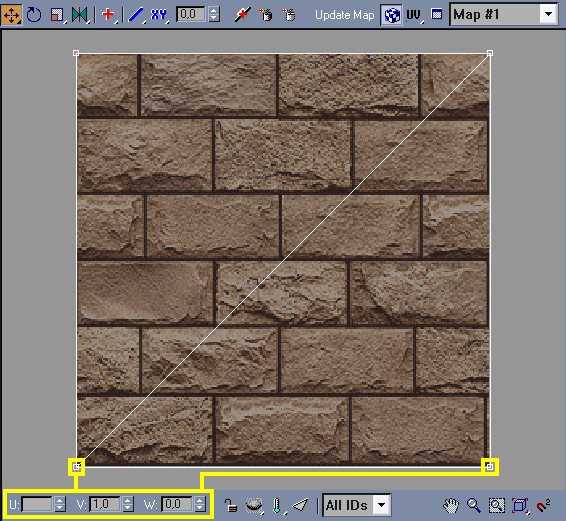Image resolution: width=566 pixels, height=521 pixels.
Task: Select the Pan hand tool
Action: pyautogui.click(x=451, y=505)
